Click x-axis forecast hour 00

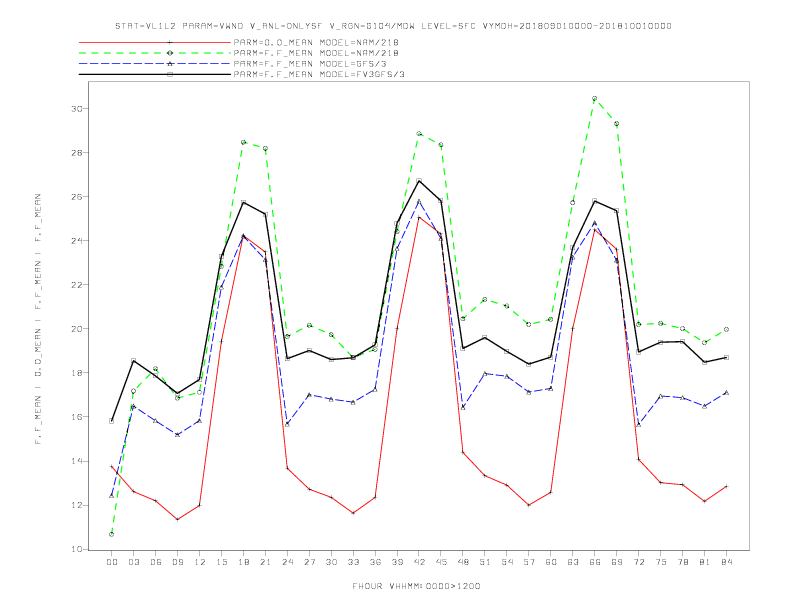point(112,562)
